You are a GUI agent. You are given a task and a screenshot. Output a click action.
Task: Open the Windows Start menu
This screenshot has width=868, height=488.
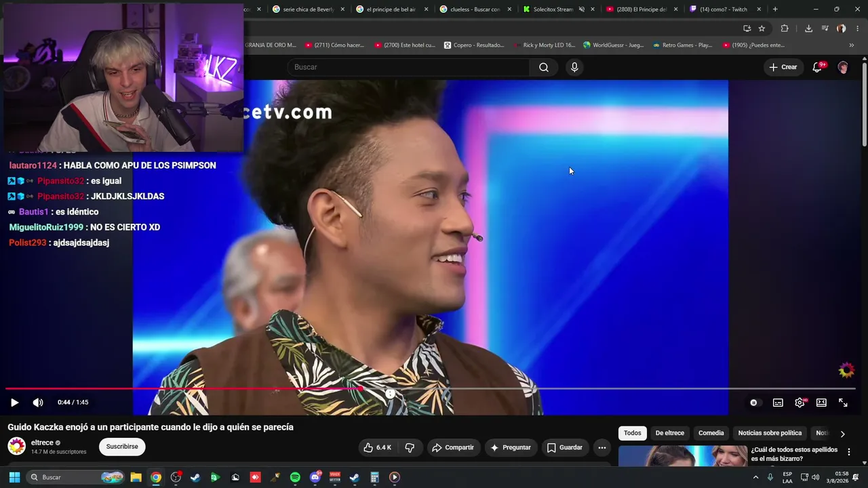click(x=14, y=477)
